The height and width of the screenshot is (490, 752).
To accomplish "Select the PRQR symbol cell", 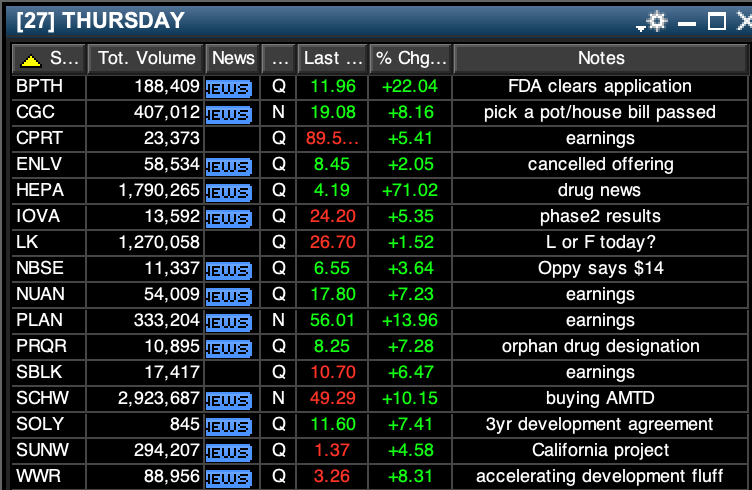I will click(x=48, y=346).
